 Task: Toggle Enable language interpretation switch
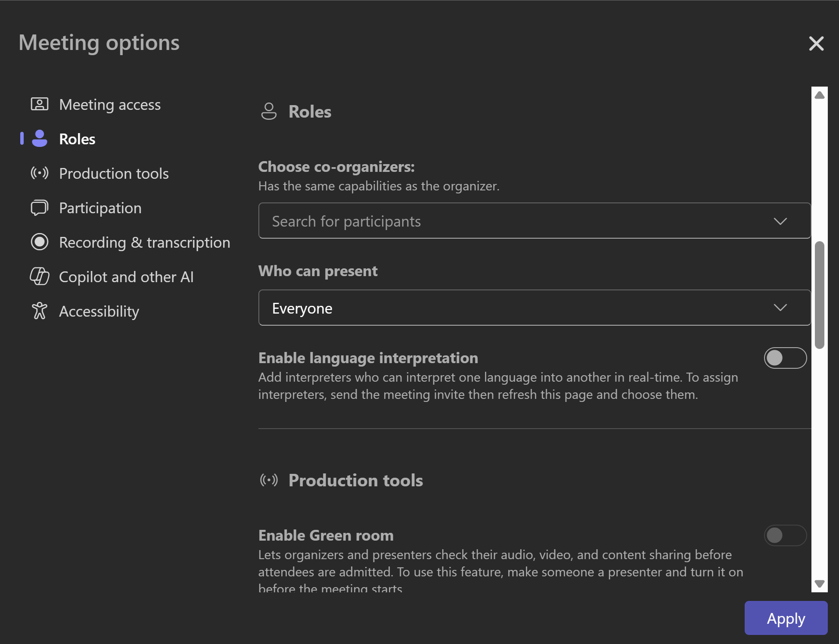(785, 358)
